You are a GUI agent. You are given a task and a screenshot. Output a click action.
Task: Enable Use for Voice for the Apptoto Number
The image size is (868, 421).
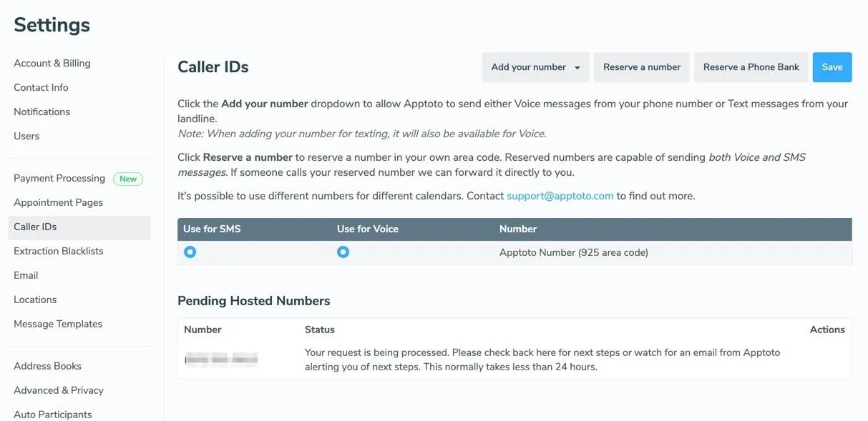click(x=343, y=252)
